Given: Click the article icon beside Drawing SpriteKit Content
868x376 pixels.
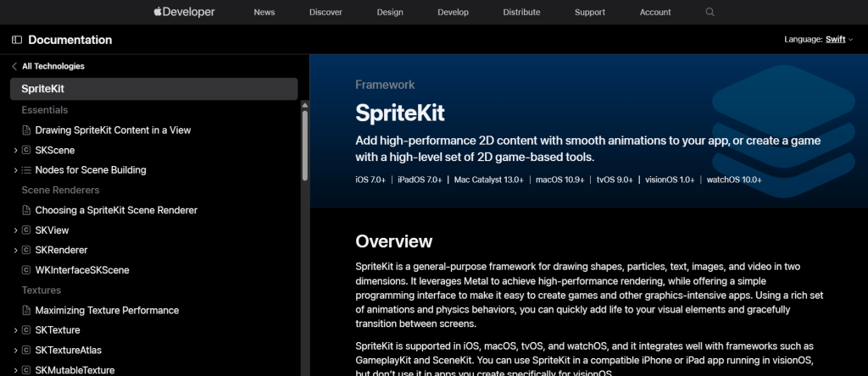Looking at the screenshot, I should (x=26, y=130).
